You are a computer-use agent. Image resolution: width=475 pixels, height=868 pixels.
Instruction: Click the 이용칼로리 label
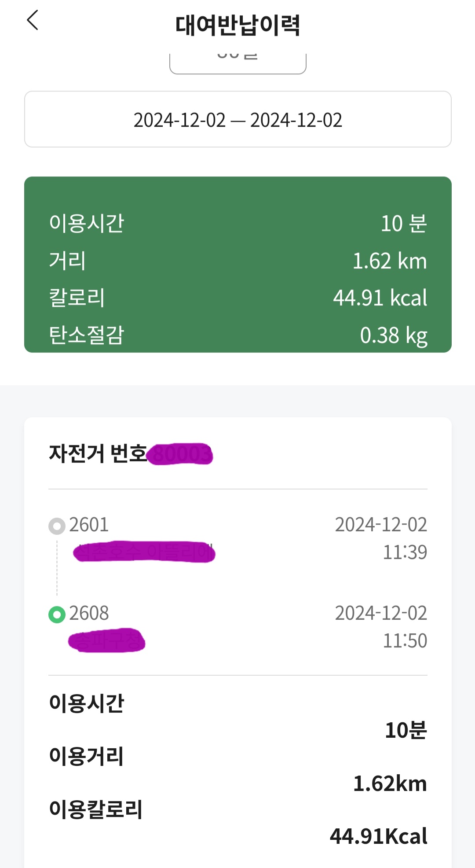point(96,809)
